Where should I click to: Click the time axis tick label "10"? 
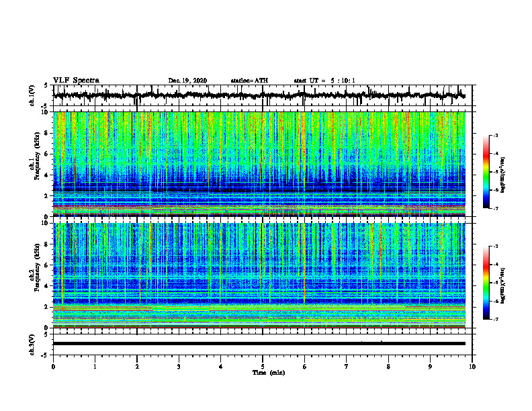click(472, 367)
